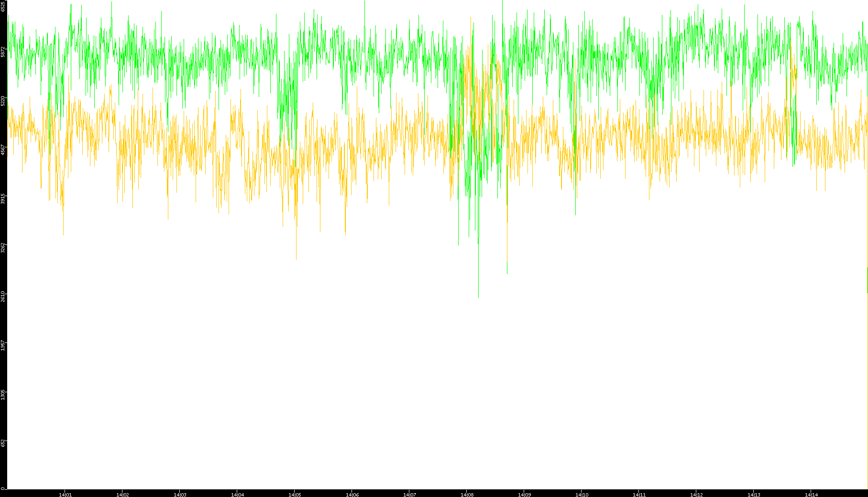Select the 3915 value axis label
This screenshot has width=868, height=497.
click(x=3, y=199)
